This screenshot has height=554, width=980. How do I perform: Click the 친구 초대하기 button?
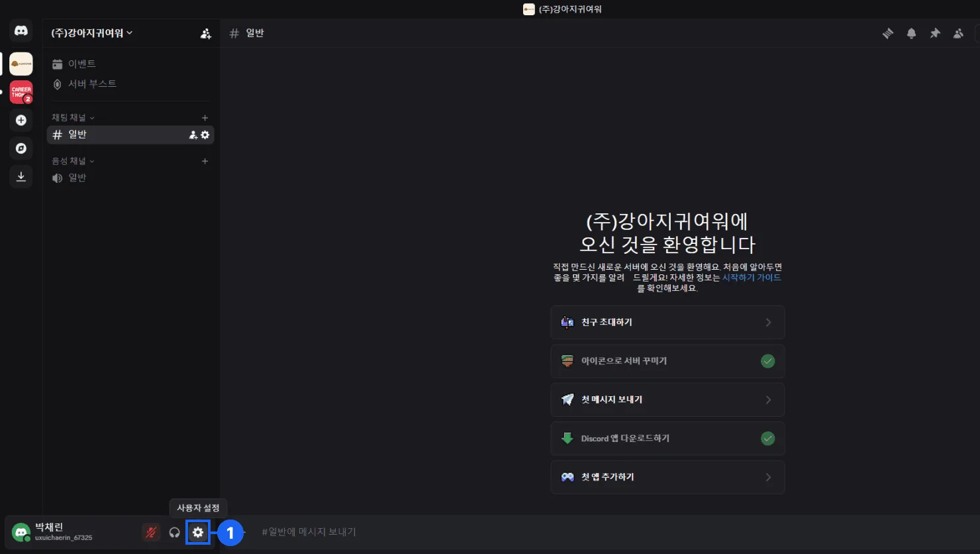point(667,322)
